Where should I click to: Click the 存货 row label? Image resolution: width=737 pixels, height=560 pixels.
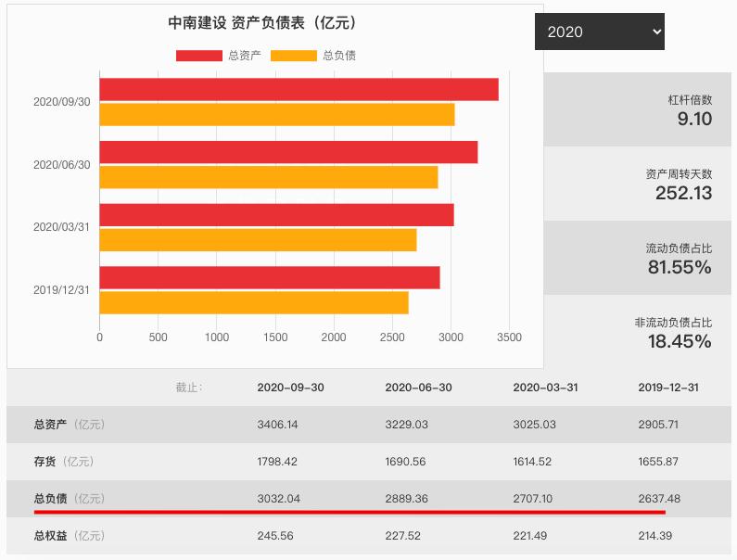pos(63,462)
